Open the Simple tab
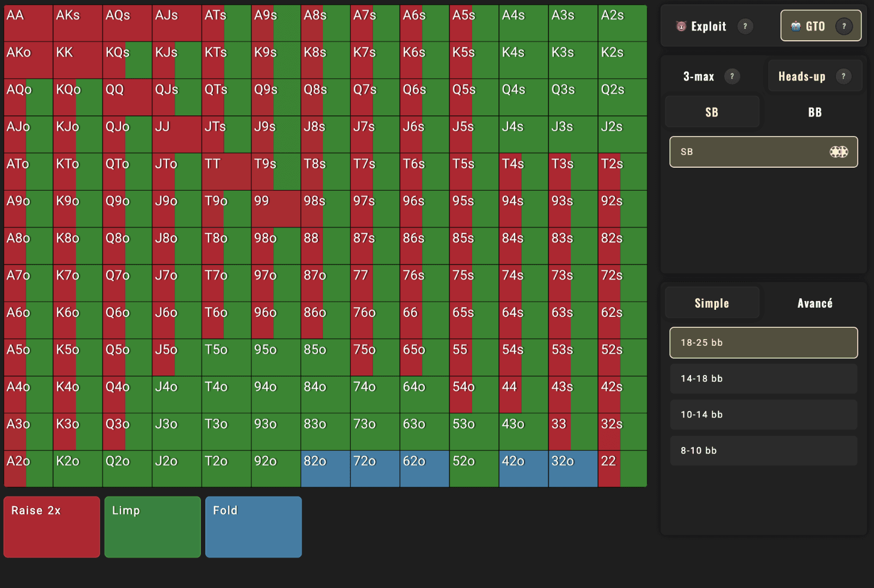 (x=712, y=303)
